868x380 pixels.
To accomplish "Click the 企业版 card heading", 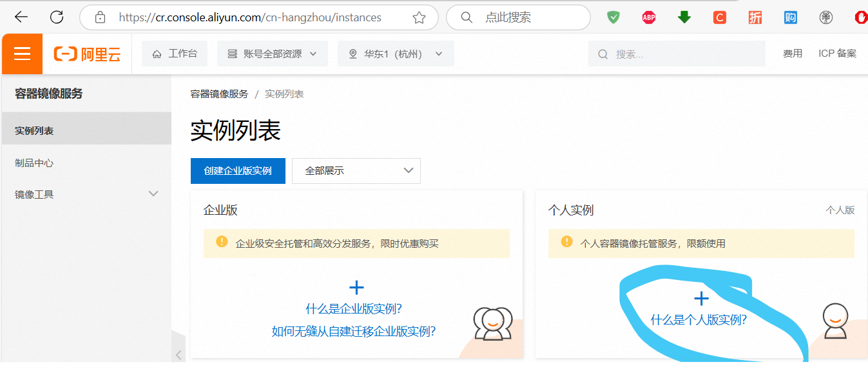I will tap(220, 210).
